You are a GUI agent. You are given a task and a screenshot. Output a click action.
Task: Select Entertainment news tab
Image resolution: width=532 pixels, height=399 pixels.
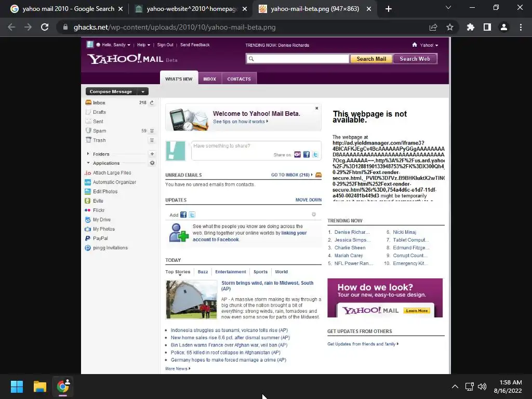(x=230, y=272)
